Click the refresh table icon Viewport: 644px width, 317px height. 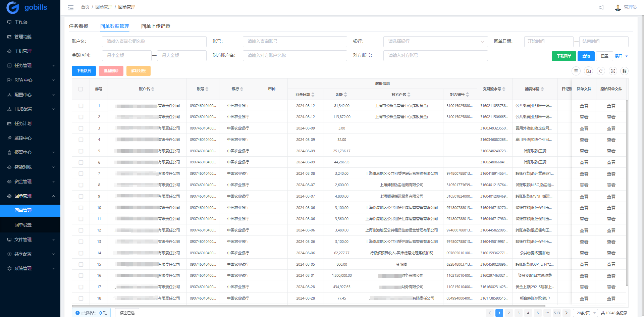(x=601, y=71)
